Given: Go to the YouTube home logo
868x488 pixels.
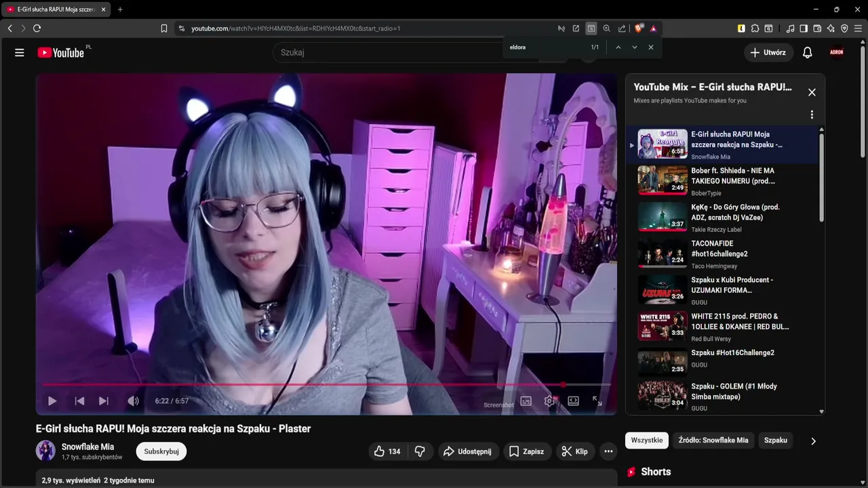Looking at the screenshot, I should click(61, 52).
